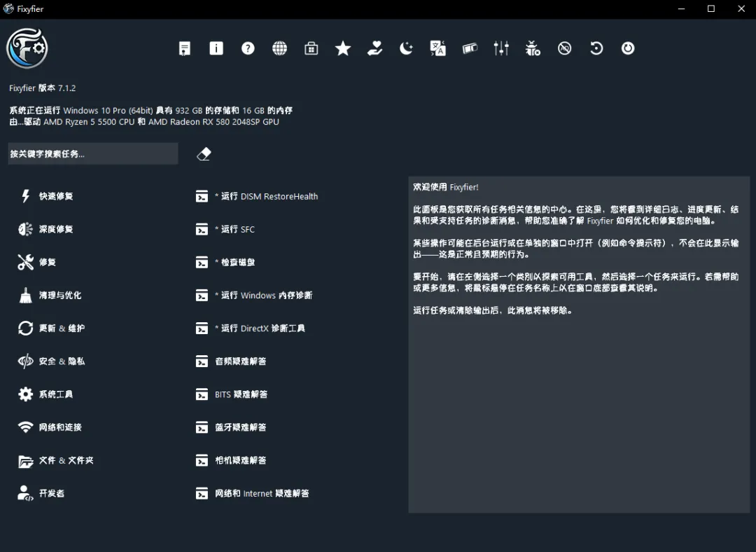Click the broom icon beside 清理与优化

[x=26, y=295]
